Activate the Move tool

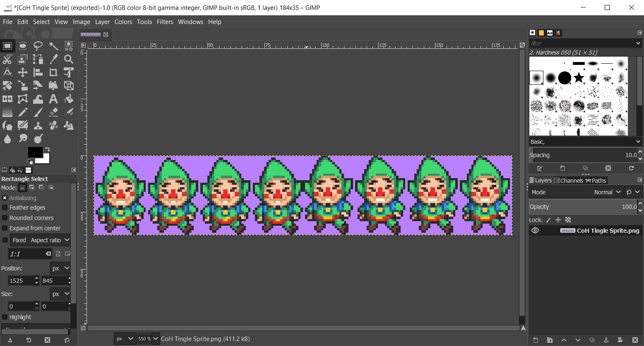coord(23,73)
